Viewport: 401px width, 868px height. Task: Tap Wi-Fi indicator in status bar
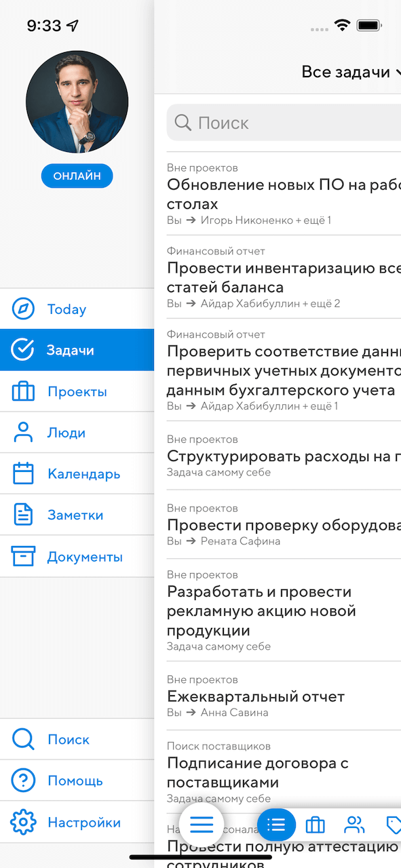pyautogui.click(x=342, y=26)
